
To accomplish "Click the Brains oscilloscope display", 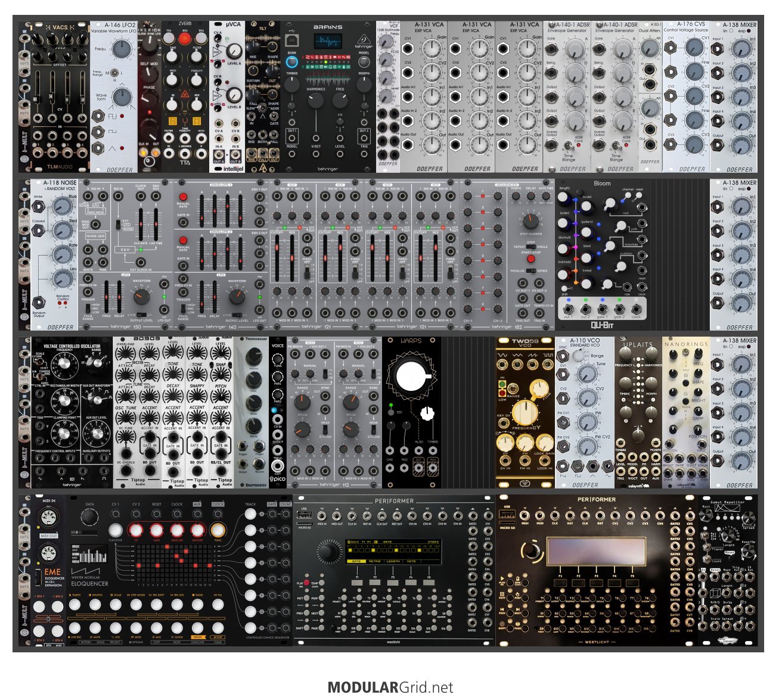I will point(328,41).
